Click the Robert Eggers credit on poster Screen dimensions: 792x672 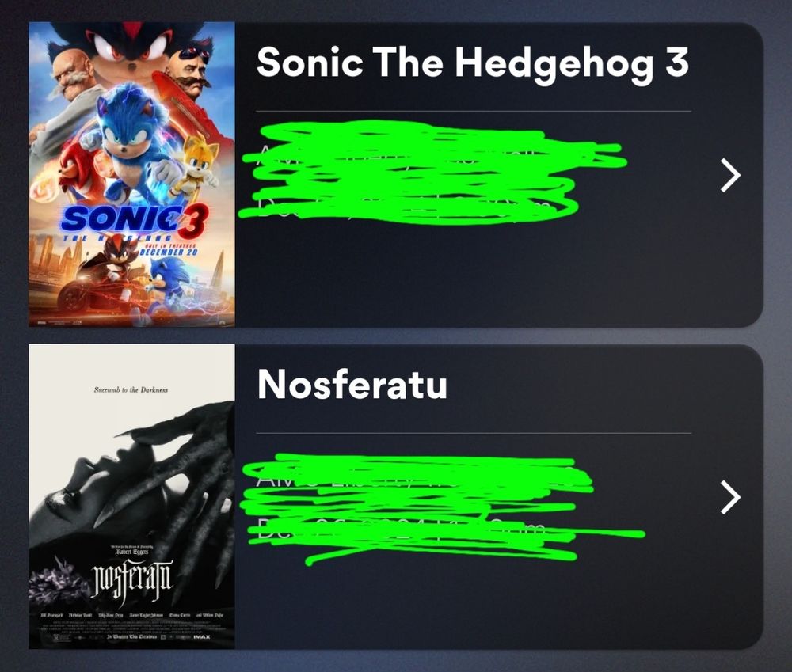coord(131,552)
